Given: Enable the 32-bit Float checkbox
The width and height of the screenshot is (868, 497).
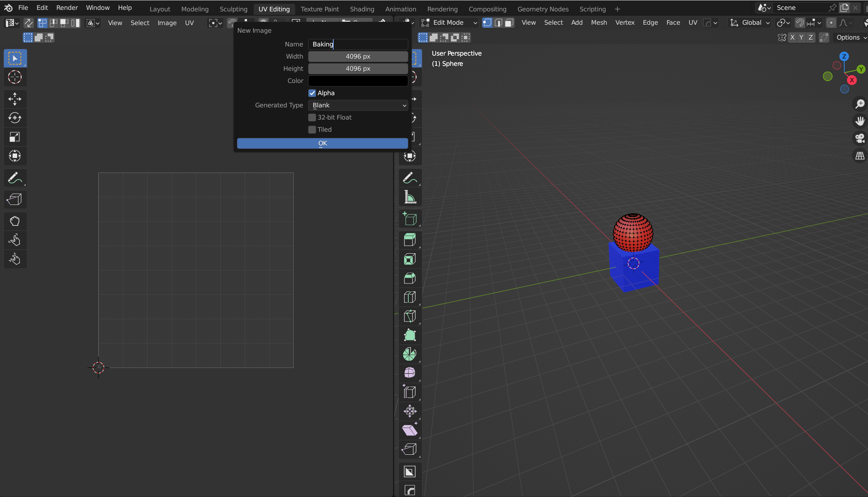Looking at the screenshot, I should click(312, 117).
